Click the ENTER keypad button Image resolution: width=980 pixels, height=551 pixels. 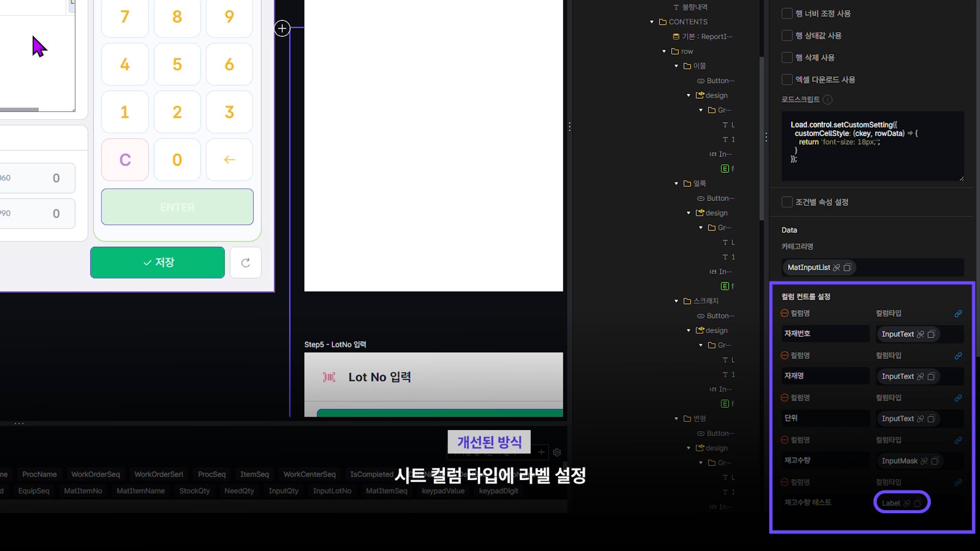pos(177,207)
